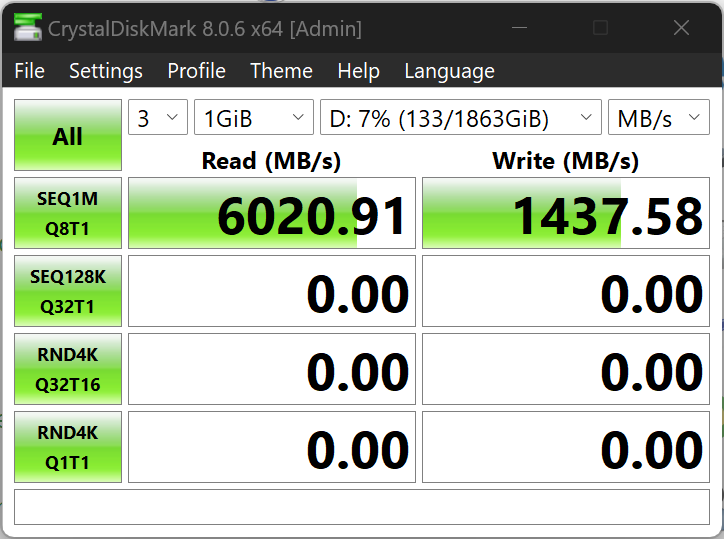Run the SEQ128K Q32T1 test
This screenshot has height=539, width=724.
[x=68, y=291]
